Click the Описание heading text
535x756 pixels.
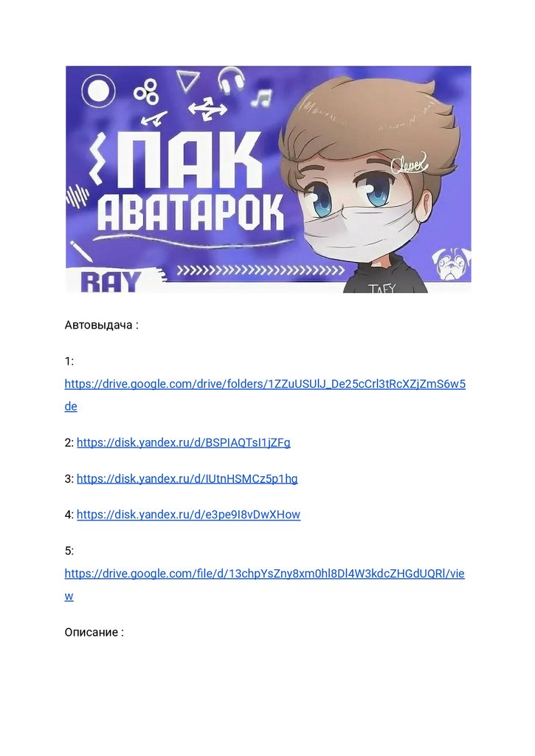tap(94, 632)
